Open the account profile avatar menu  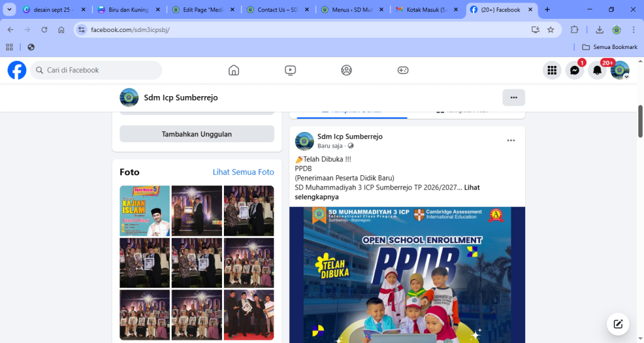click(619, 70)
